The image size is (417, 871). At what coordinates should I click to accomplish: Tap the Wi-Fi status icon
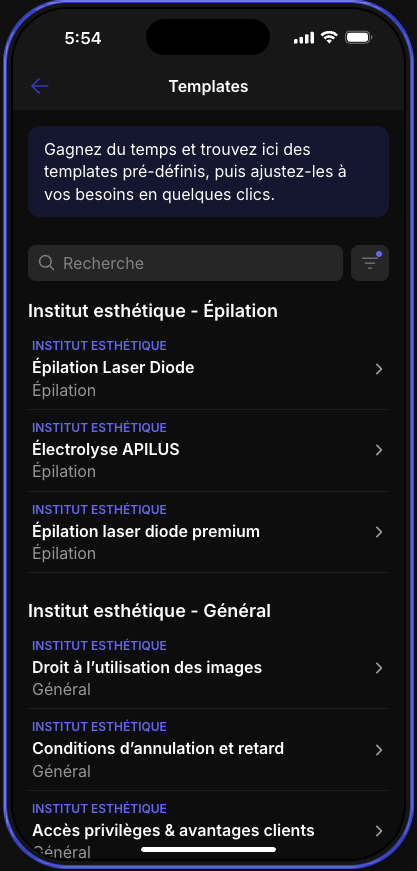pos(329,38)
